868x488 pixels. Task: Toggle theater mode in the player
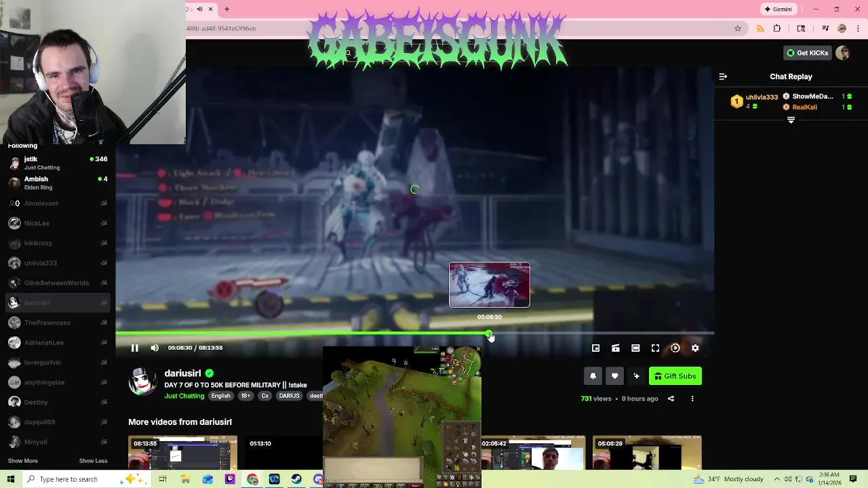(635, 348)
